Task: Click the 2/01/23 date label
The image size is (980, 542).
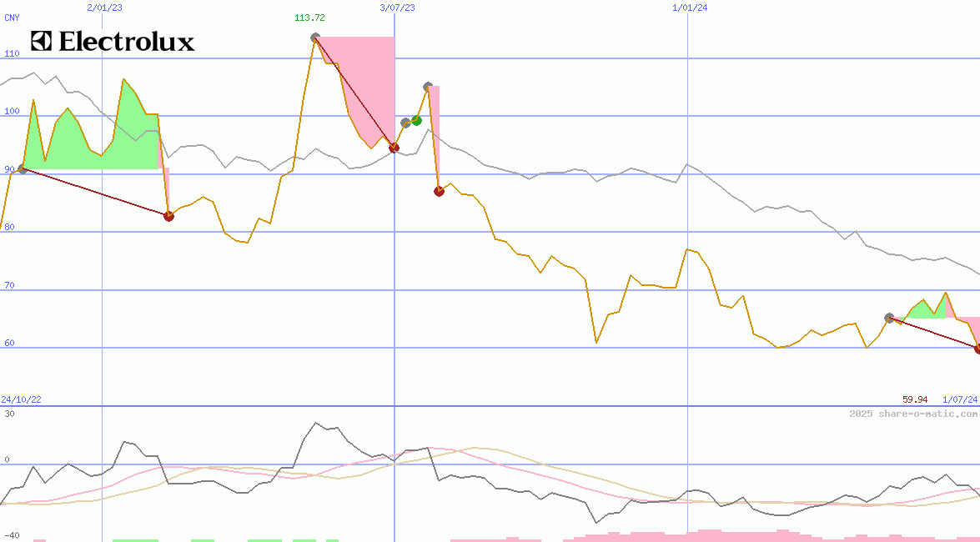Action: [x=104, y=8]
